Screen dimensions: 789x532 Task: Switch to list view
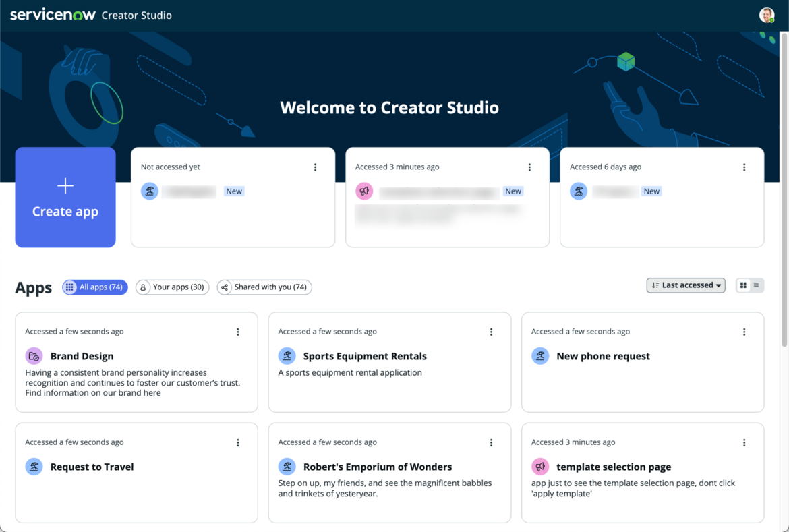click(756, 285)
